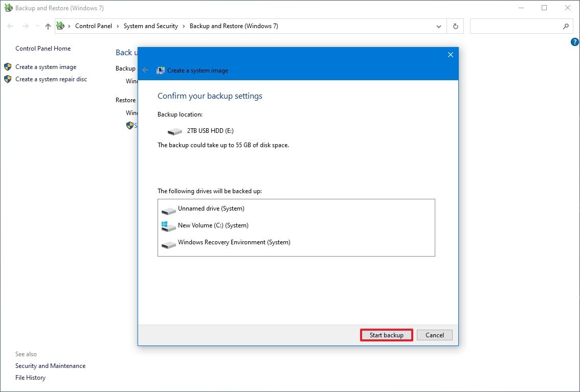
Task: Click the Start backup button
Action: [386, 335]
